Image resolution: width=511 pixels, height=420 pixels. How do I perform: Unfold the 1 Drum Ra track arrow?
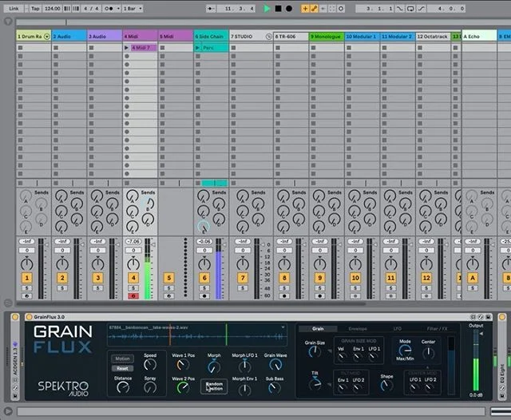(x=47, y=37)
